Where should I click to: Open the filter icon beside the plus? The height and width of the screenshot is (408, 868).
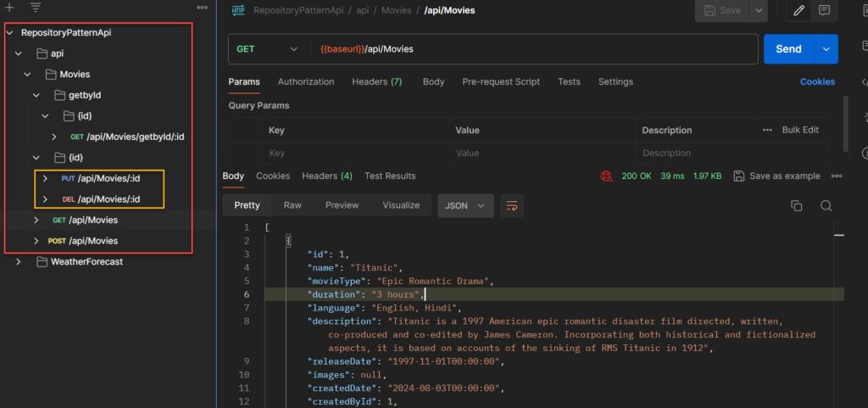[36, 8]
